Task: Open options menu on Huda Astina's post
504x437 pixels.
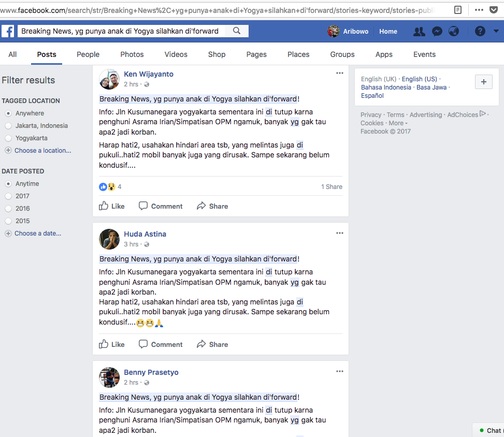Action: [339, 233]
